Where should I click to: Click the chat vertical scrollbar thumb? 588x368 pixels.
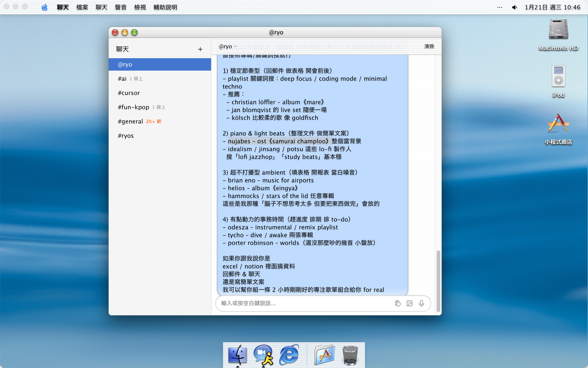438,281
